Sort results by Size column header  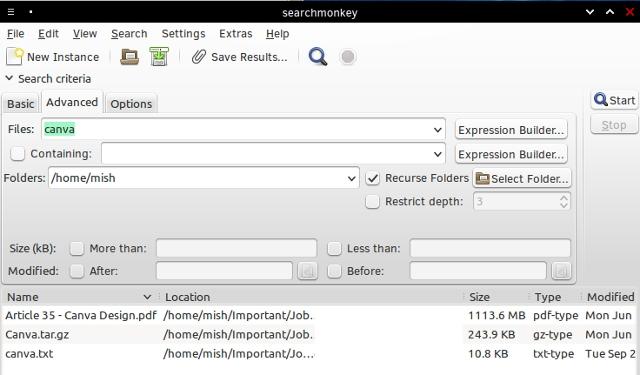[496, 297]
